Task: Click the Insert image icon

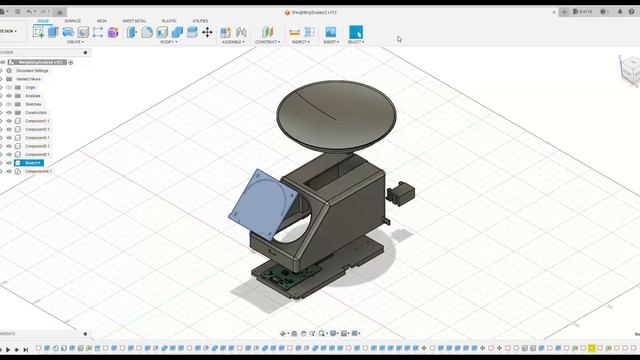Action: [x=331, y=32]
